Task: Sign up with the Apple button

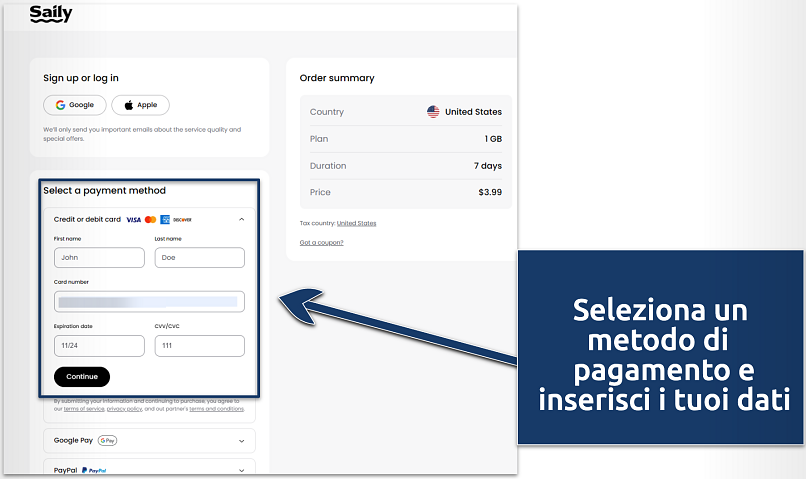Action: [x=140, y=105]
